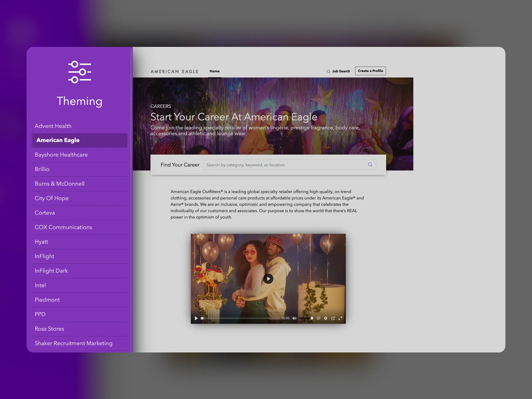
Task: Toggle closed captions in the video player
Action: (318, 318)
